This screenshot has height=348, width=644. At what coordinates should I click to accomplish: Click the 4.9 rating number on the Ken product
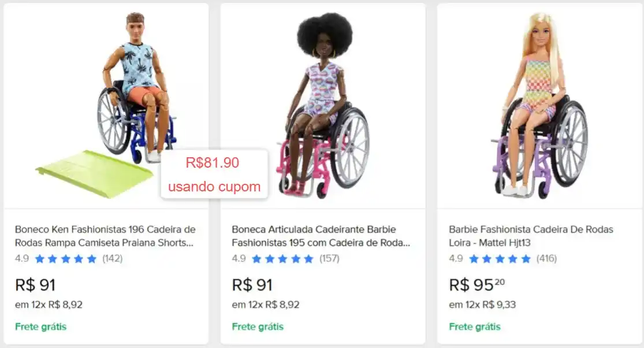coord(21,258)
